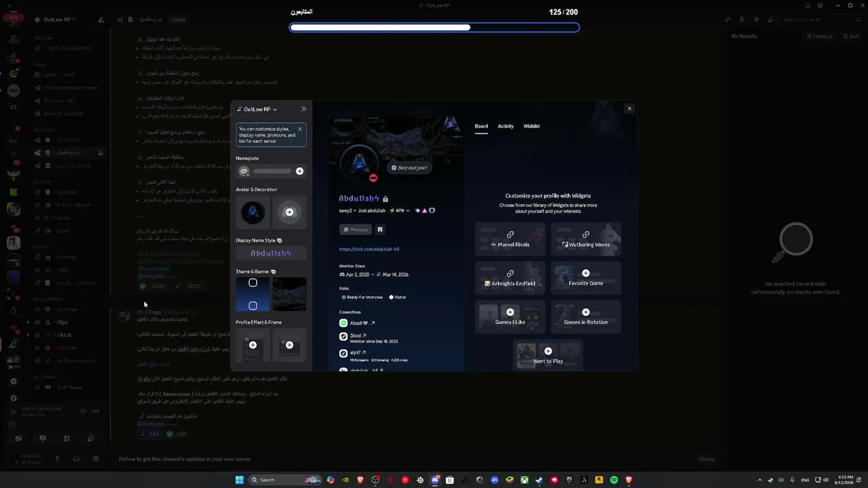Open Copilot from the taskbar
The height and width of the screenshot is (488, 868).
pos(330,480)
